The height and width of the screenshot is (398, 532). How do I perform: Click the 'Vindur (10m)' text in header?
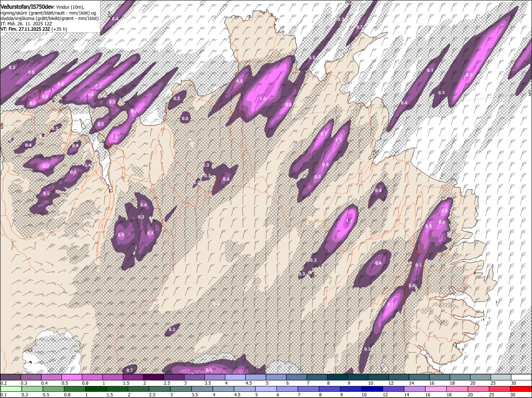point(70,7)
